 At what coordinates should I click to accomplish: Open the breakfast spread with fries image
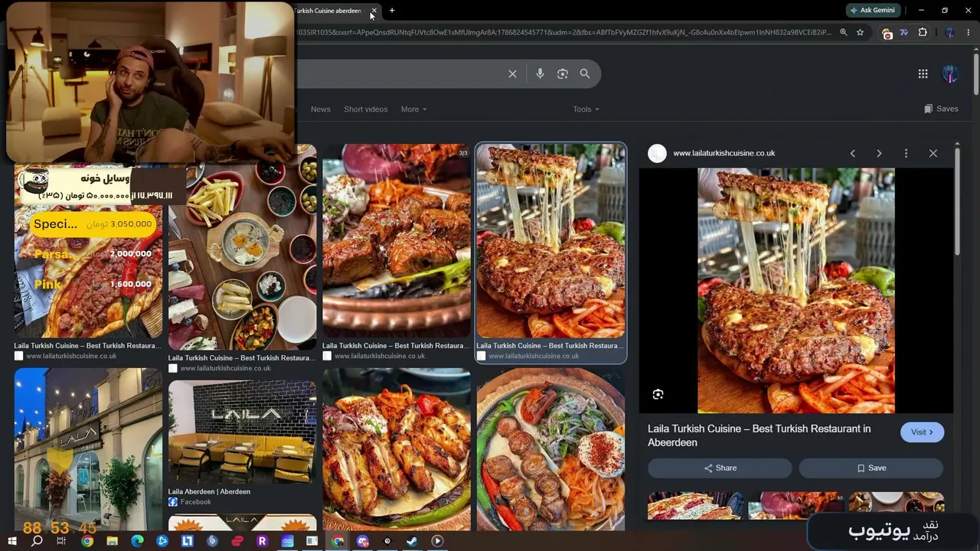[x=242, y=246]
